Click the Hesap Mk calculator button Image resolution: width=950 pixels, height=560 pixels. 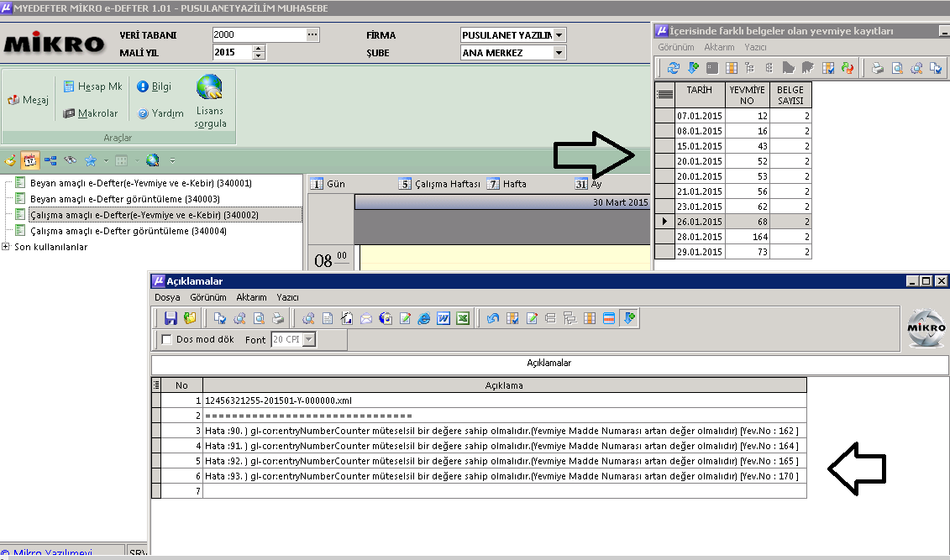pos(92,86)
